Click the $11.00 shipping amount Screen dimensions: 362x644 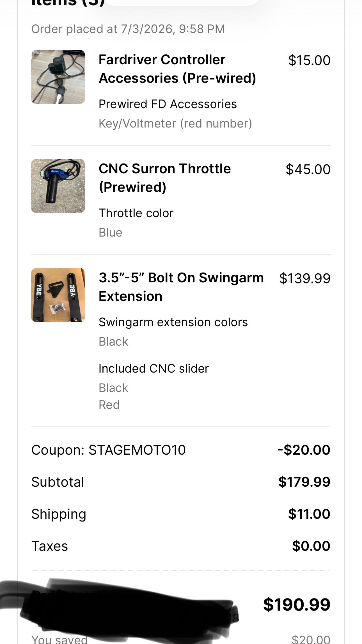click(309, 514)
